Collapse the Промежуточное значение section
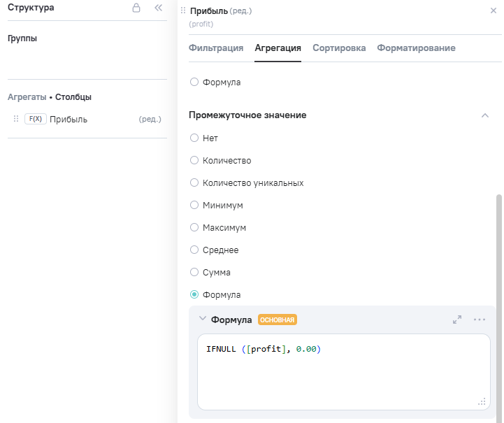 point(484,115)
